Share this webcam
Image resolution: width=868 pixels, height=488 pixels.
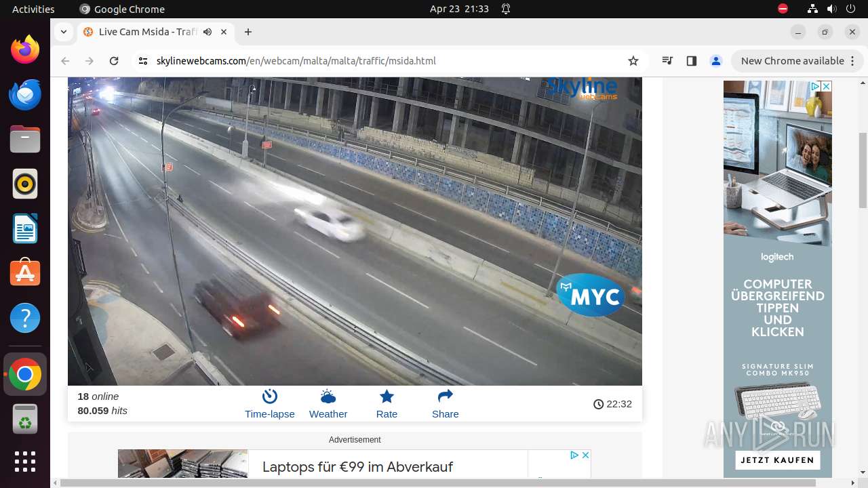[x=446, y=404]
